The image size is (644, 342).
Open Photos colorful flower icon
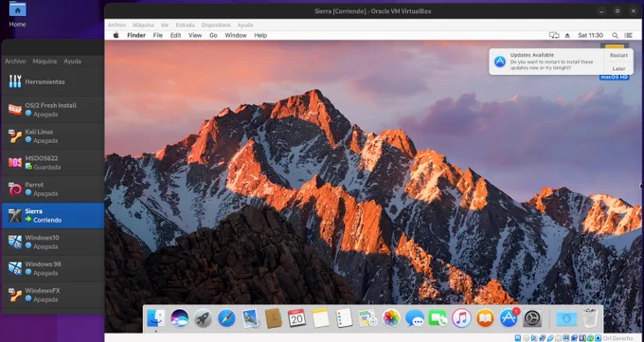pyautogui.click(x=391, y=318)
